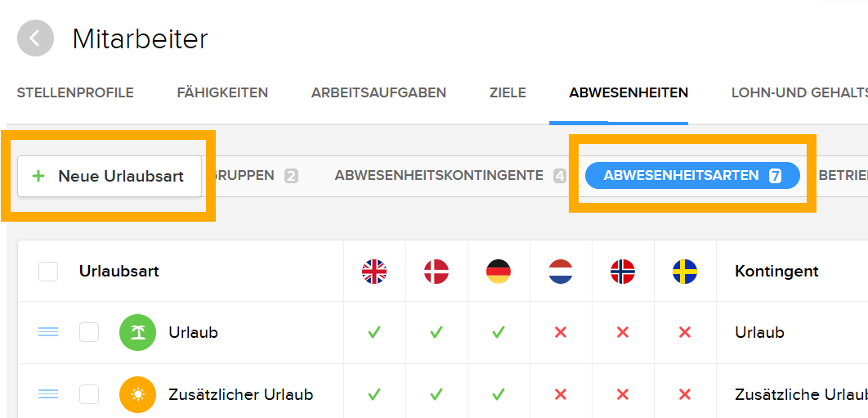Click the Netherlands flag column icon

pyautogui.click(x=561, y=272)
